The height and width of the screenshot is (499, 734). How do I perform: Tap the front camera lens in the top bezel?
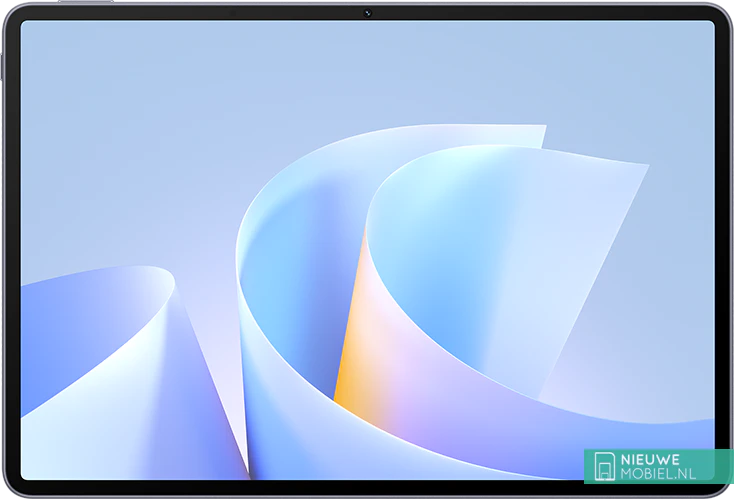[367, 12]
